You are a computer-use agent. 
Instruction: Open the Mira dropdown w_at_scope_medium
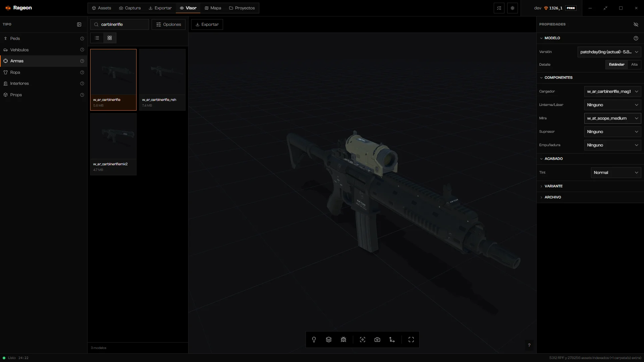tap(612, 118)
